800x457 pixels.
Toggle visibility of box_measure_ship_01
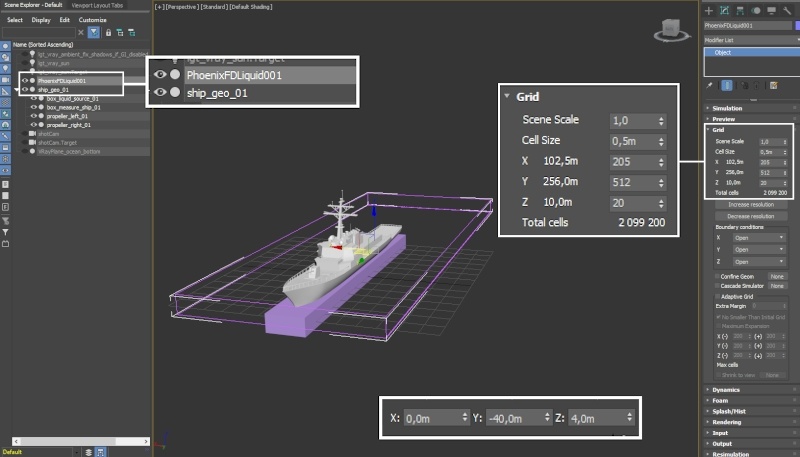[x=34, y=107]
